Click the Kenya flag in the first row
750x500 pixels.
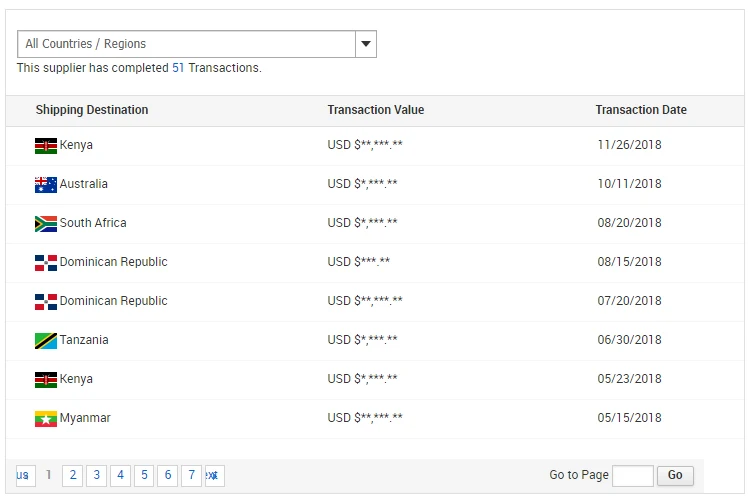point(46,146)
